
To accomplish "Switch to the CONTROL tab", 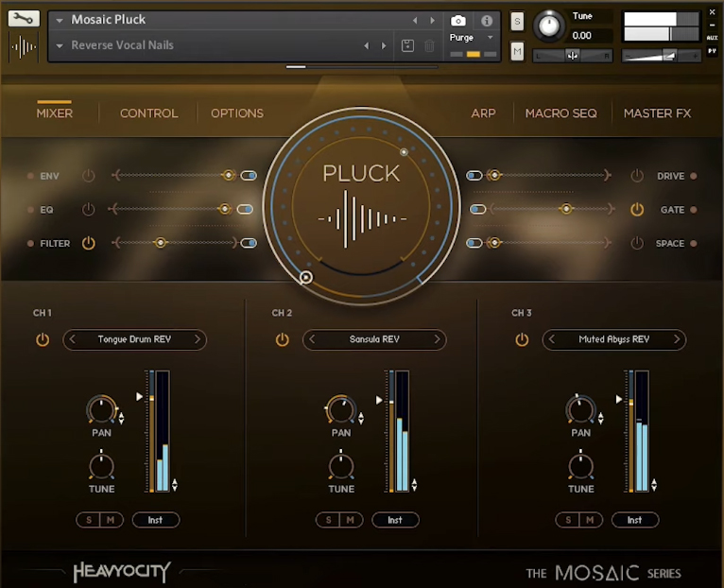I will [148, 113].
